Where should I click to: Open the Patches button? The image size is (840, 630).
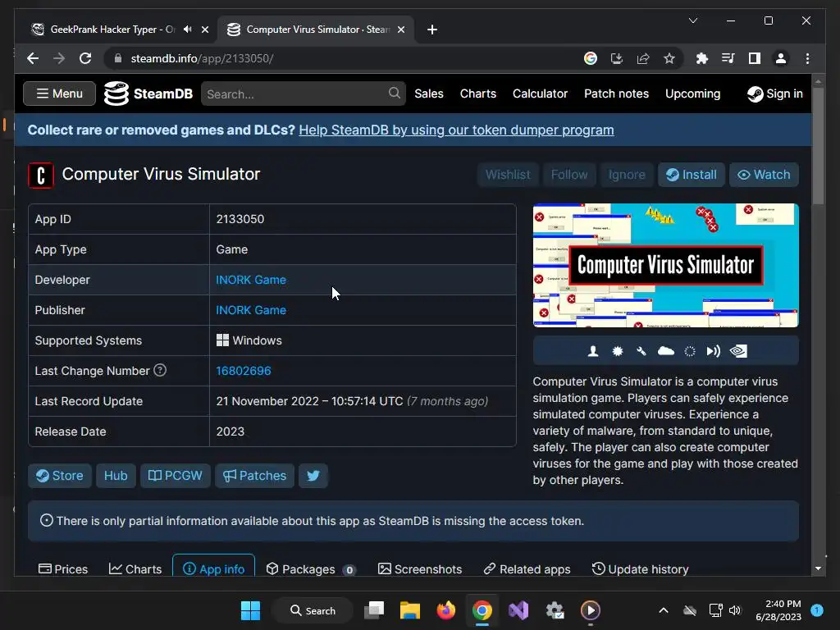click(254, 476)
